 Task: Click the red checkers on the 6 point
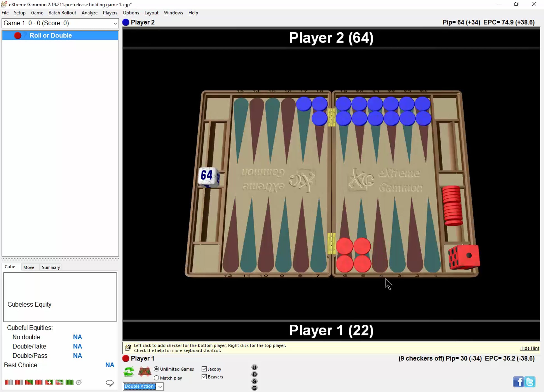(345, 255)
